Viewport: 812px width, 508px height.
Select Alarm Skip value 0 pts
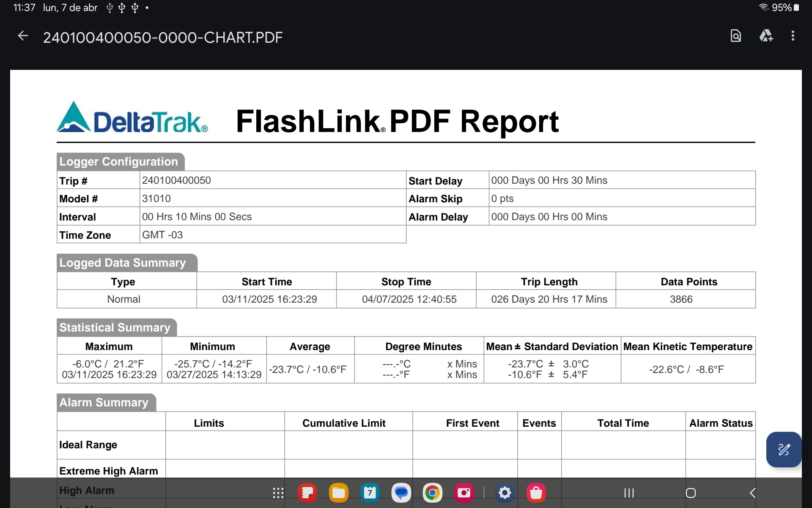[x=502, y=199]
